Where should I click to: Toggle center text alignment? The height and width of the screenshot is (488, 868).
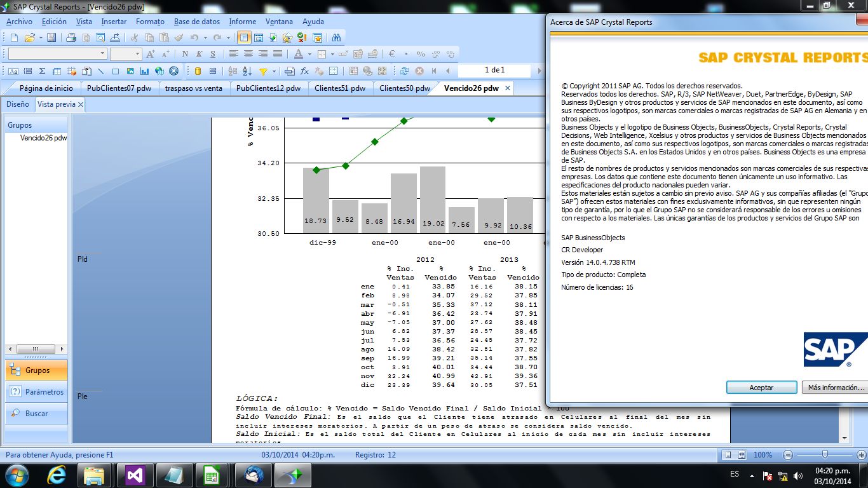click(x=248, y=54)
